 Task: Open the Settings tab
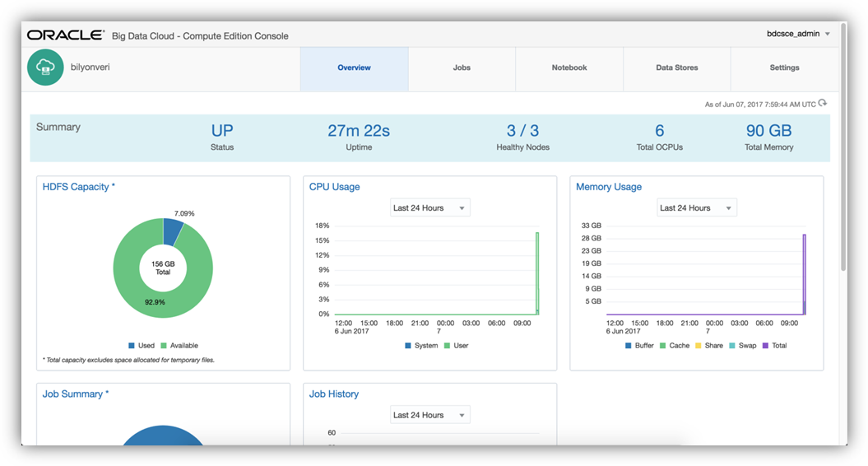pyautogui.click(x=784, y=68)
